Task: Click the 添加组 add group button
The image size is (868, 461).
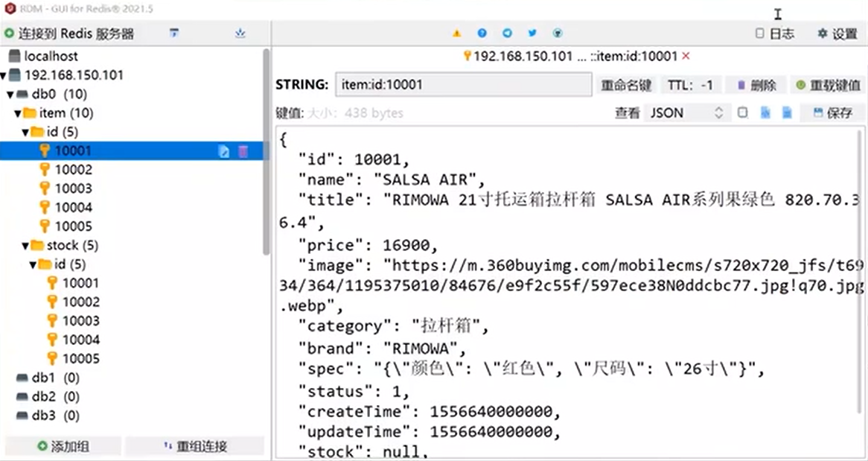Action: point(63,446)
